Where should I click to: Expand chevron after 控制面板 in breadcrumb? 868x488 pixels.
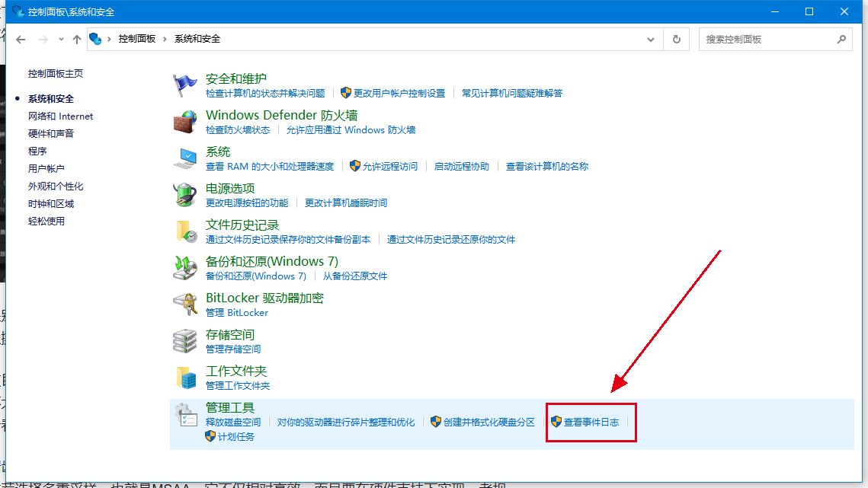165,39
